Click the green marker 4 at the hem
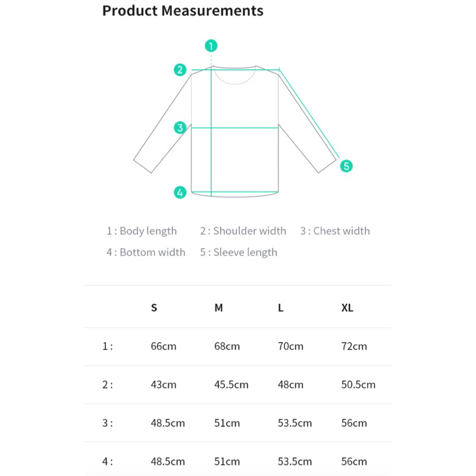 (x=180, y=192)
